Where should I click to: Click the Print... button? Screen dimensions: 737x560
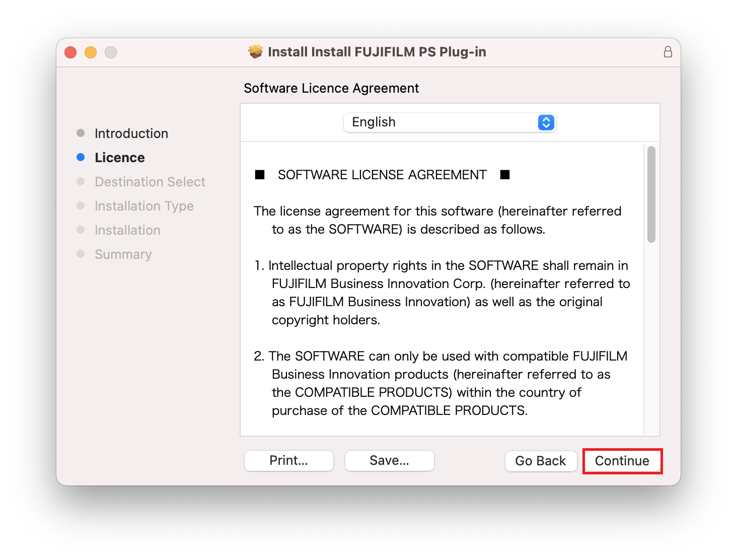pyautogui.click(x=289, y=460)
